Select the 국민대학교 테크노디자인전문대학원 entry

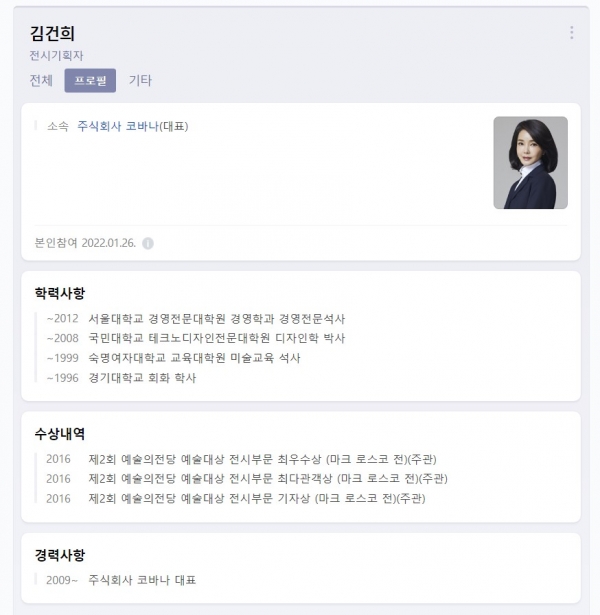196,338
